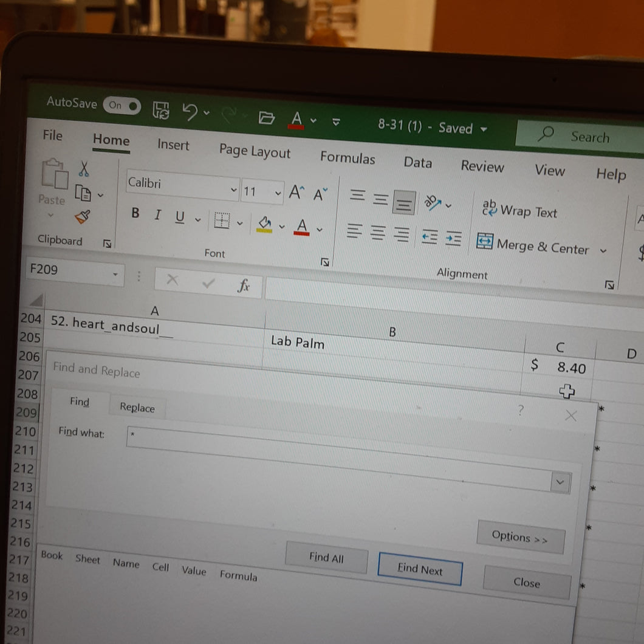Image resolution: width=644 pixels, height=644 pixels.
Task: Click Wrap Text button
Action: (x=519, y=210)
